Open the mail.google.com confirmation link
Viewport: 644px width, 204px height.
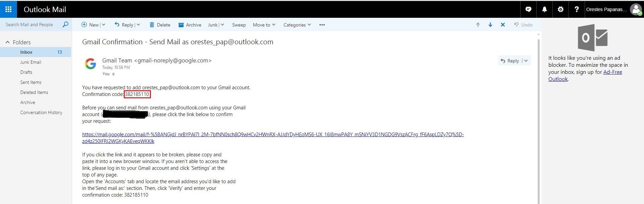coord(273,138)
